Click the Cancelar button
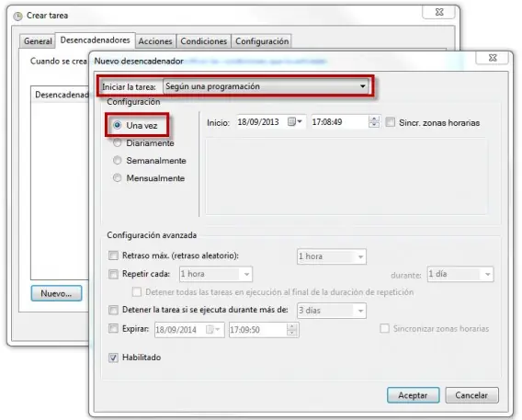This screenshot has width=522, height=420. click(x=471, y=395)
